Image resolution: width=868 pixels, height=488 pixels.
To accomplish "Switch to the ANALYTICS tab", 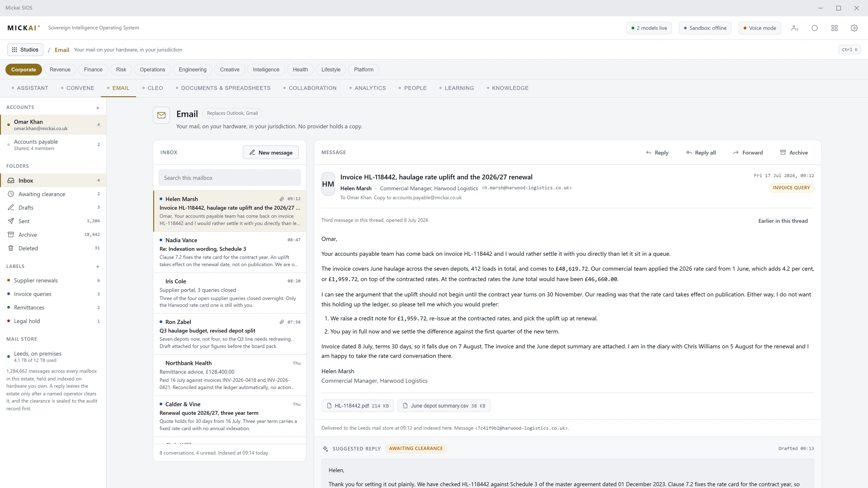I will pyautogui.click(x=368, y=88).
